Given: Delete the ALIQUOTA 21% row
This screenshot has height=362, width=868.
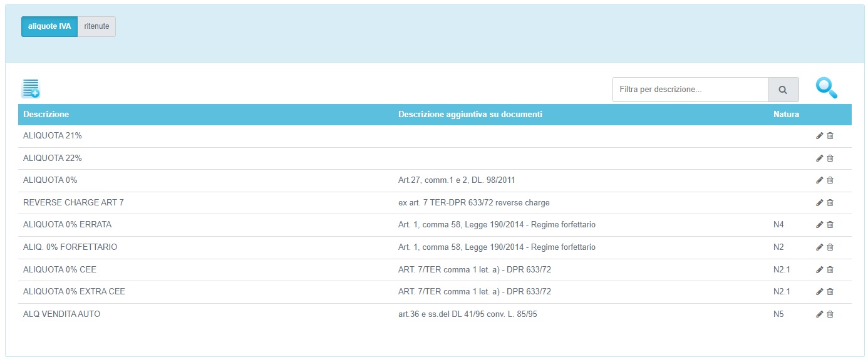Looking at the screenshot, I should coord(830,136).
